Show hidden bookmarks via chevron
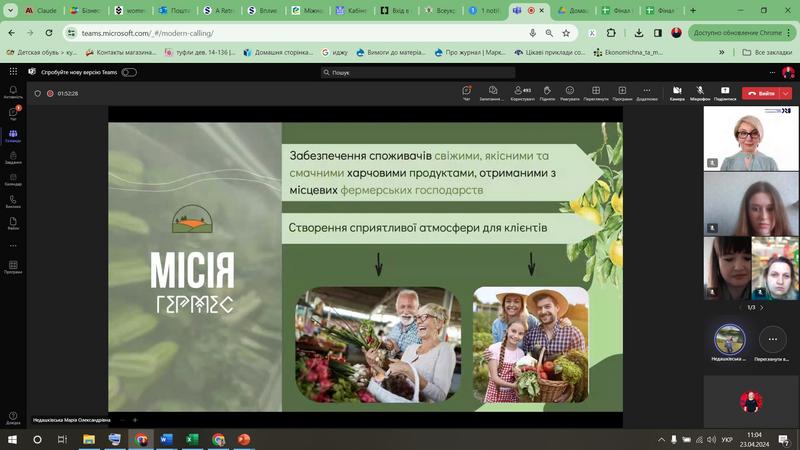800x450 pixels. (721, 52)
